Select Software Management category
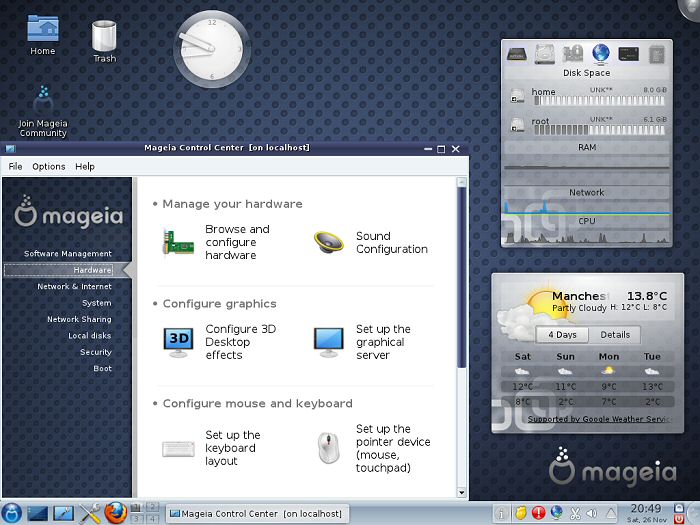The image size is (700, 525). tap(68, 254)
